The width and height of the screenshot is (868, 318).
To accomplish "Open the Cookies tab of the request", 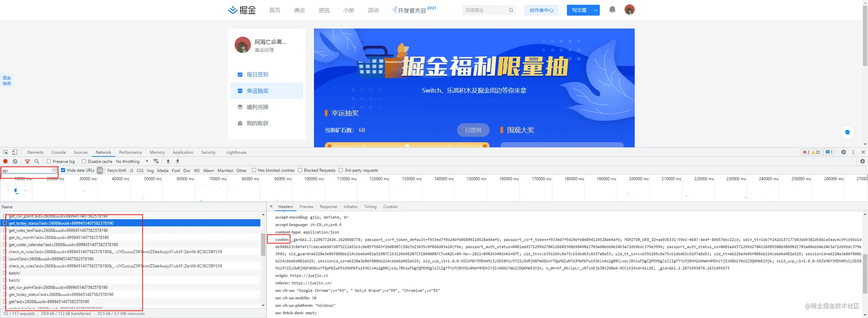I will (x=390, y=207).
